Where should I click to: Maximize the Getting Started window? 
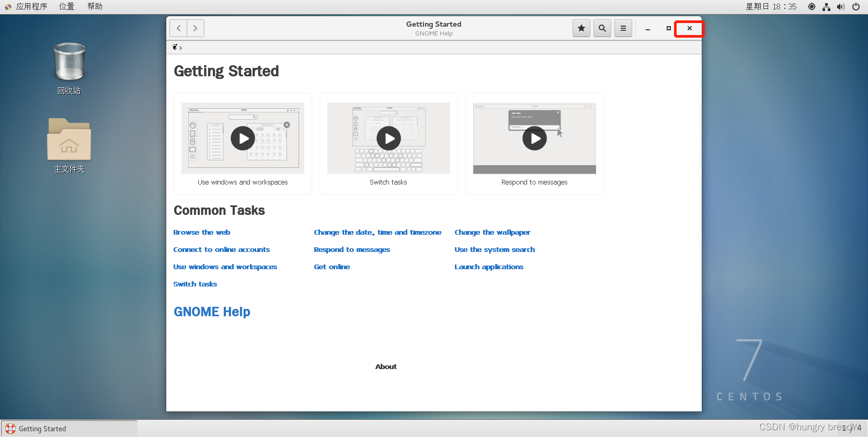click(x=668, y=28)
